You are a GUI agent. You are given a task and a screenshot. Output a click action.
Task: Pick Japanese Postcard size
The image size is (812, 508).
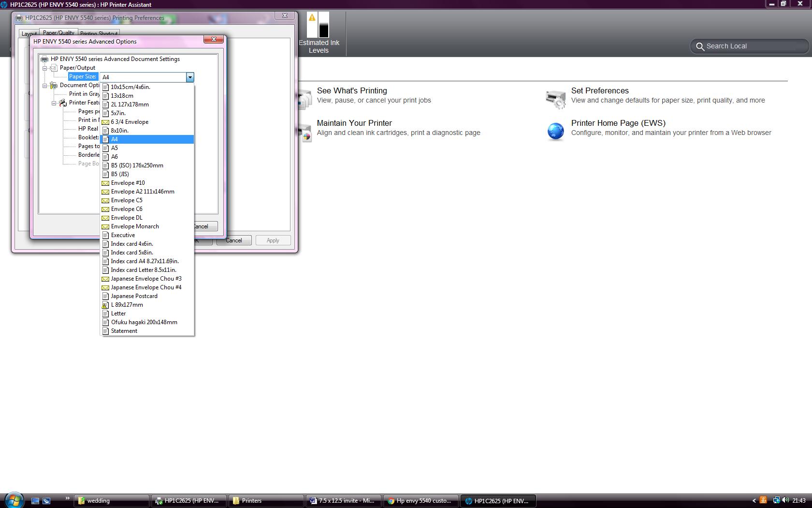pyautogui.click(x=147, y=296)
